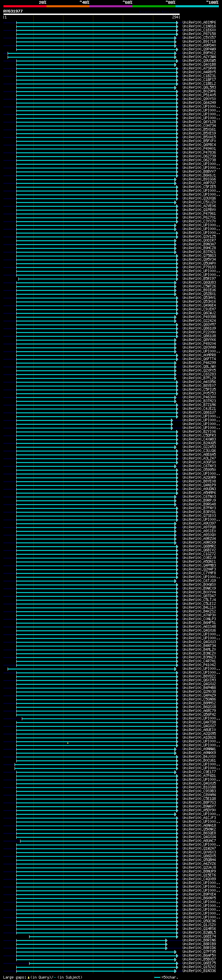Select the query label AV631977
Viewport: 222px width, 980px height.
[x=13, y=11]
